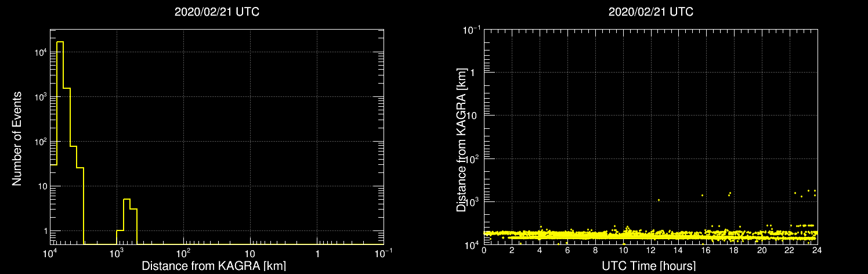
Task: Select the 10^3 tick on the histogram x-axis
Action: [x=117, y=253]
